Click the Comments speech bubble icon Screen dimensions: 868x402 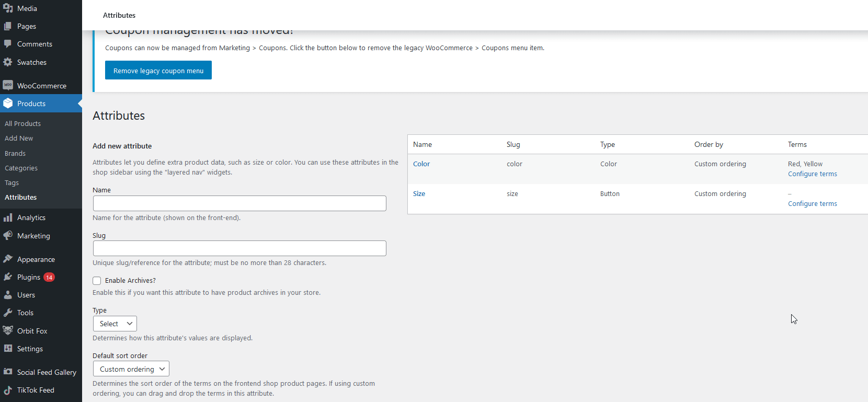pos(8,44)
